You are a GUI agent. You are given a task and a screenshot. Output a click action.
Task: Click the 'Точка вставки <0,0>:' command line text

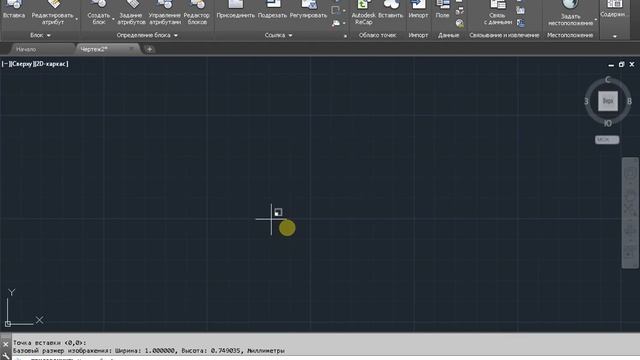[49, 343]
